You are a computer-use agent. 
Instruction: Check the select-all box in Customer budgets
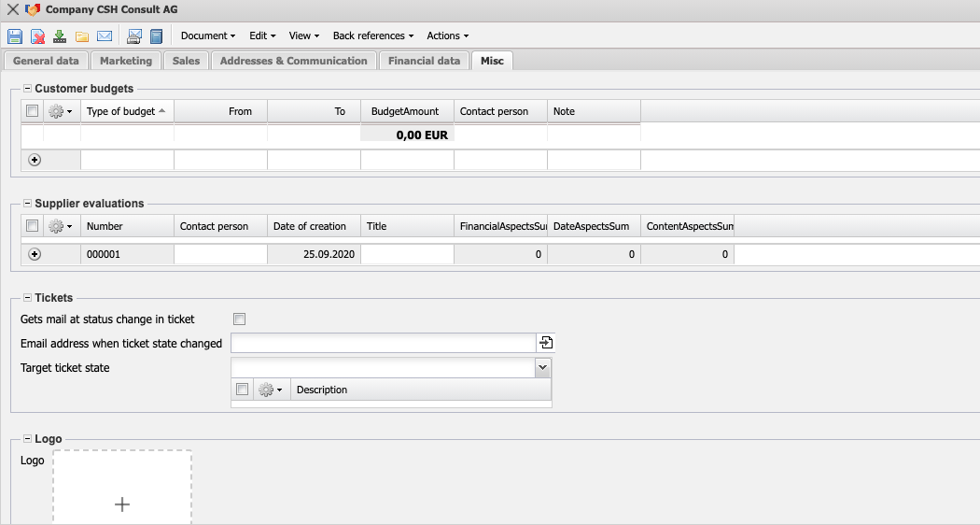click(x=33, y=111)
